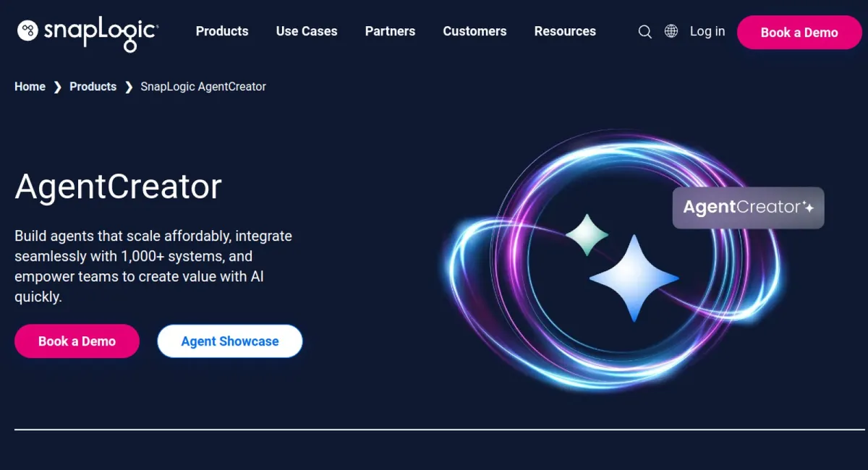This screenshot has height=470, width=868.
Task: Click Book a Demo in header
Action: coord(799,33)
